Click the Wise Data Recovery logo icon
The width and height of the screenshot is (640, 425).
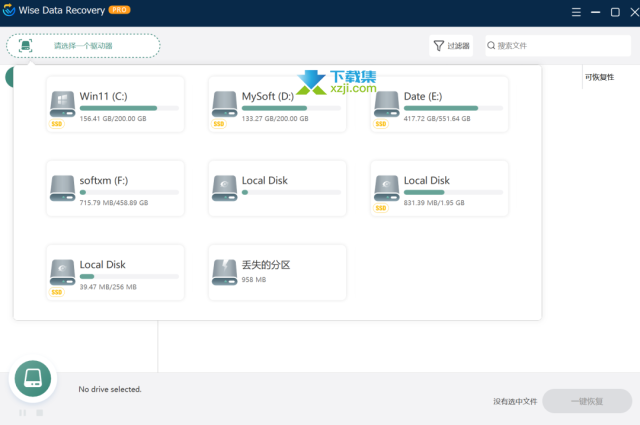point(9,10)
